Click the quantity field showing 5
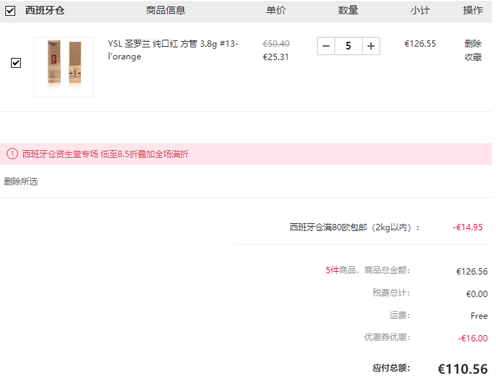 coord(348,46)
